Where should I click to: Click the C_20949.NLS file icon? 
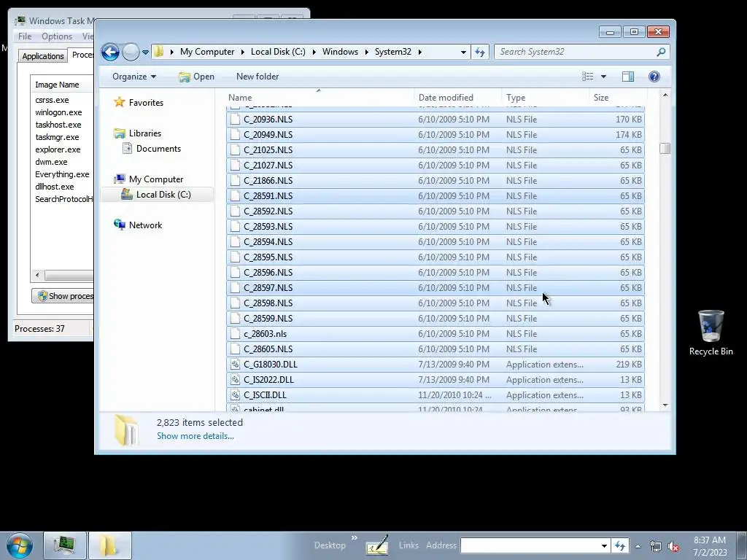[x=235, y=135]
